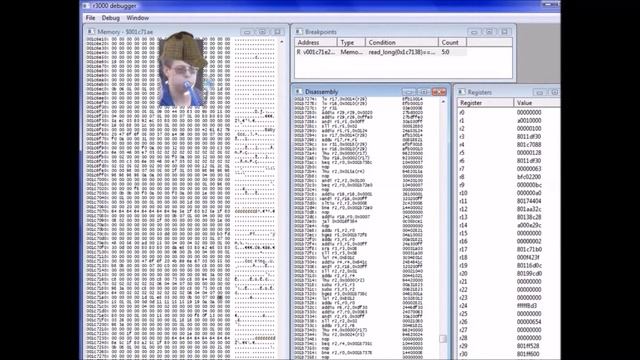Select register r14 row

point(508,225)
